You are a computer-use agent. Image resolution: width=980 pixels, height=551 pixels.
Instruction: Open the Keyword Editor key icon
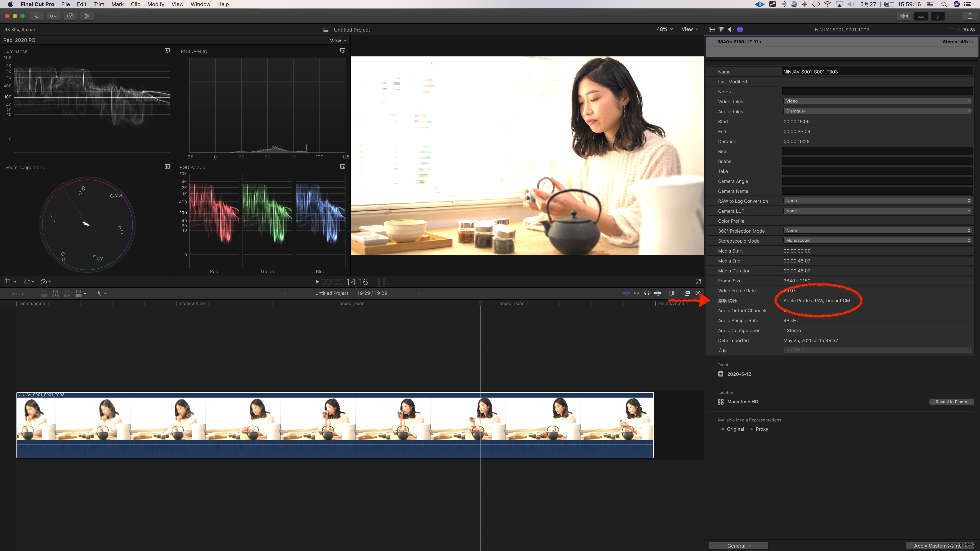tap(53, 16)
